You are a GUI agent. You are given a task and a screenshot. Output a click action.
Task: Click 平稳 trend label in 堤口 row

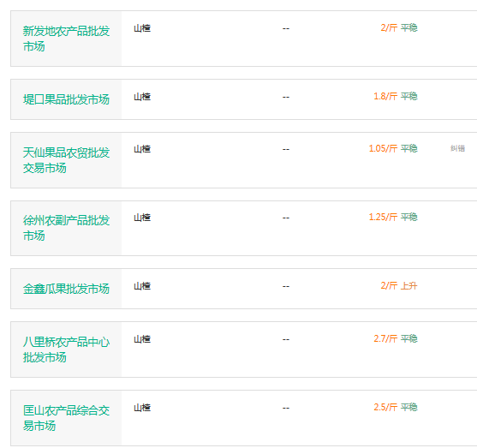[x=408, y=96]
